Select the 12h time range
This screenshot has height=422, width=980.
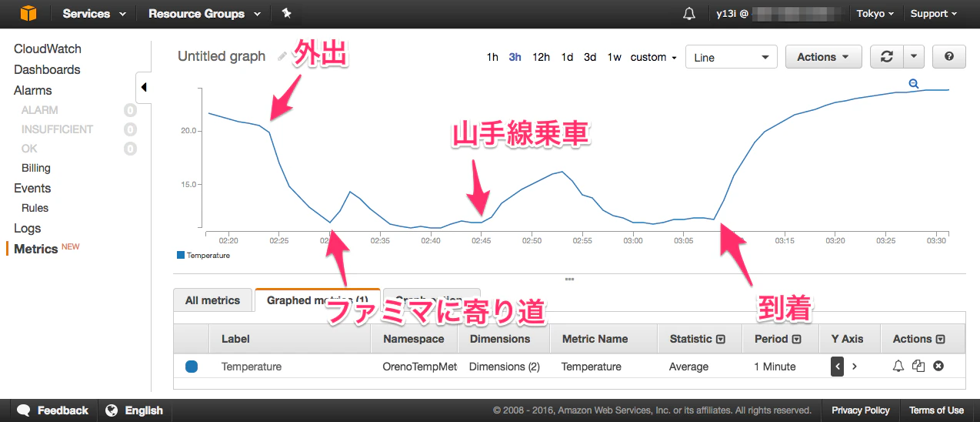coord(541,57)
